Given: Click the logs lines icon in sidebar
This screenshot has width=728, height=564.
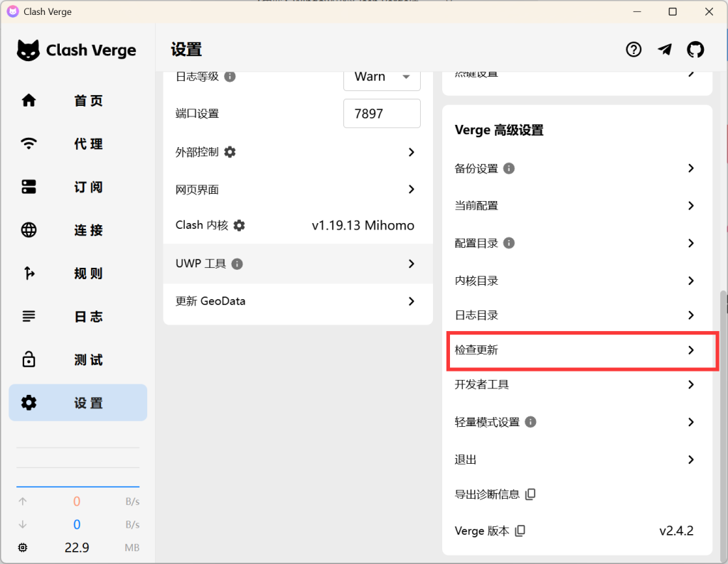Looking at the screenshot, I should [28, 316].
